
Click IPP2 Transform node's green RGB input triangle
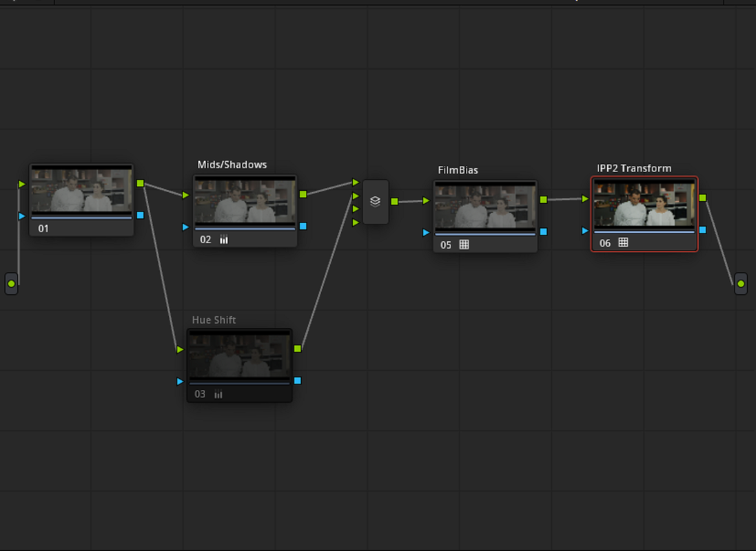(x=585, y=198)
